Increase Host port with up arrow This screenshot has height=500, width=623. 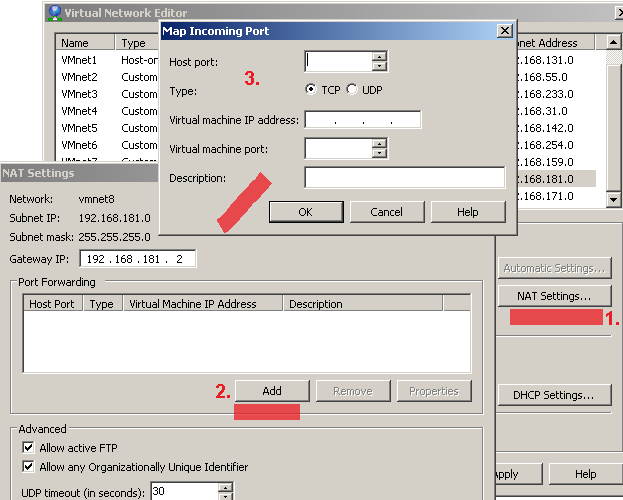click(379, 56)
